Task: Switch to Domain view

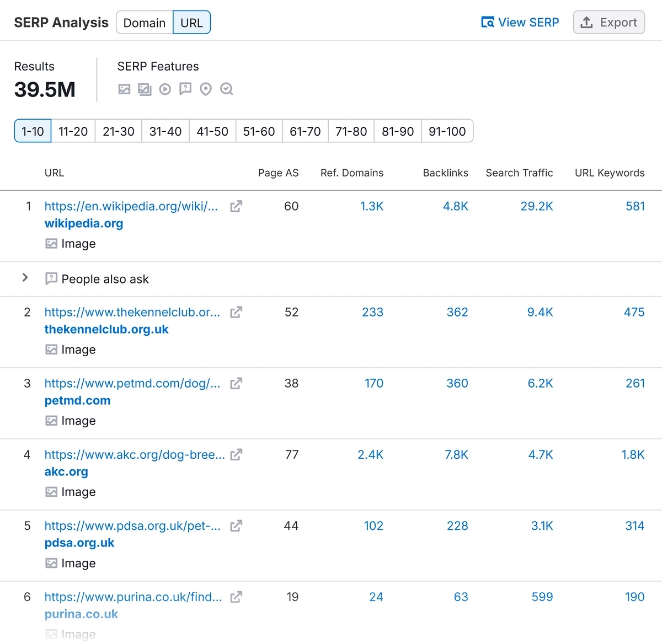Action: (x=145, y=23)
